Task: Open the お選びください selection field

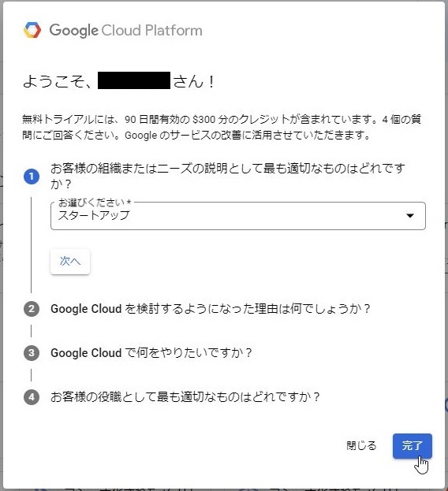Action: click(237, 216)
